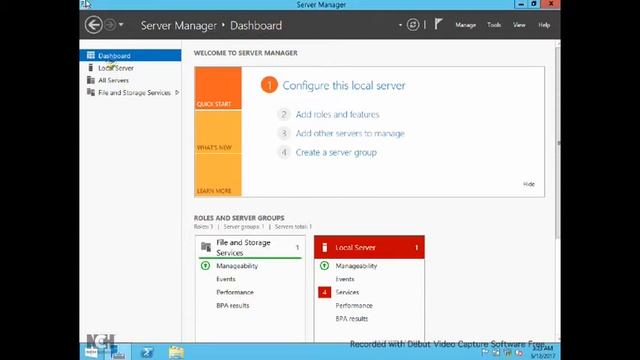Hide the welcome tile

(x=529, y=184)
